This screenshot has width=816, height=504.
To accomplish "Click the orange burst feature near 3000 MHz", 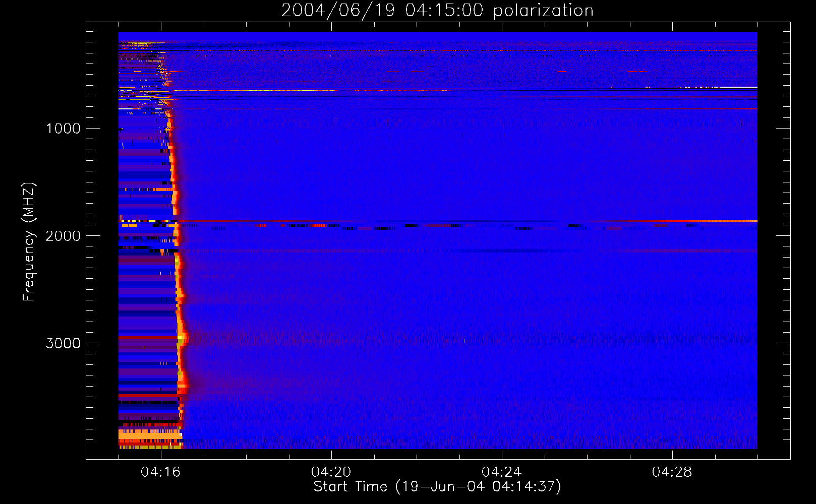I will (183, 338).
